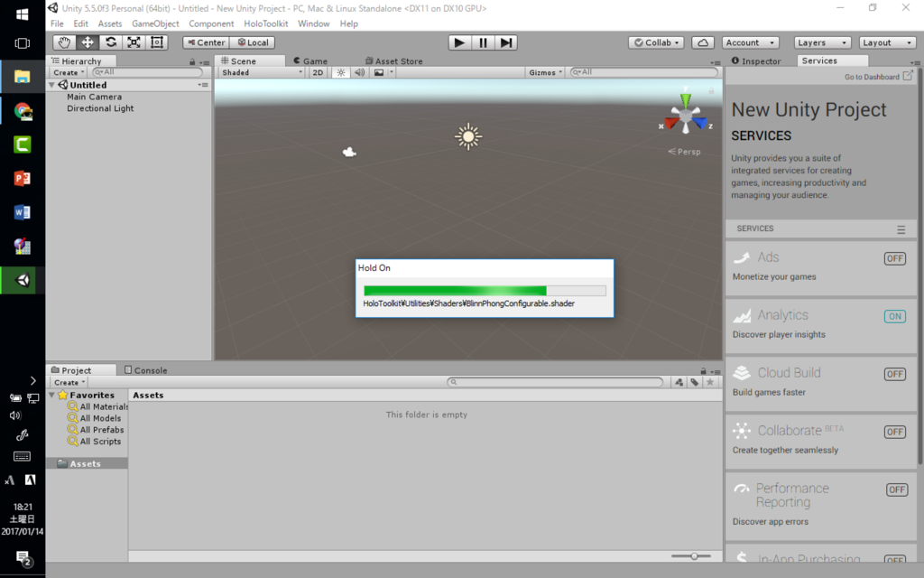Open the GameObject menu

[x=155, y=23]
